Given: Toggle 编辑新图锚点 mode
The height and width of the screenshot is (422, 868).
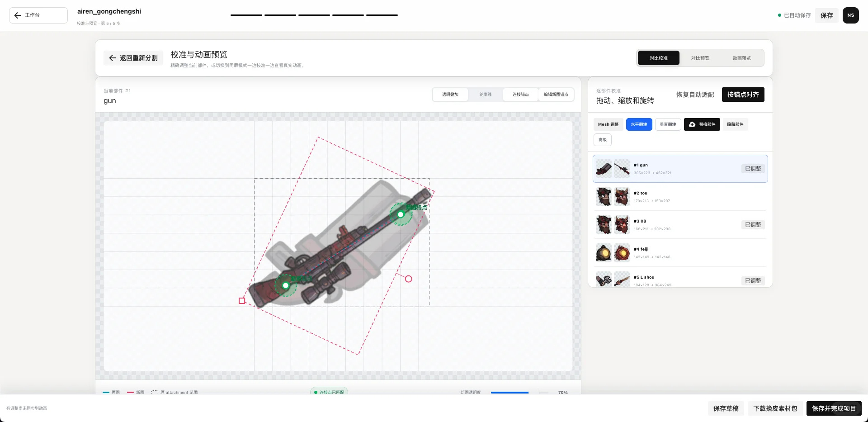Looking at the screenshot, I should 556,95.
